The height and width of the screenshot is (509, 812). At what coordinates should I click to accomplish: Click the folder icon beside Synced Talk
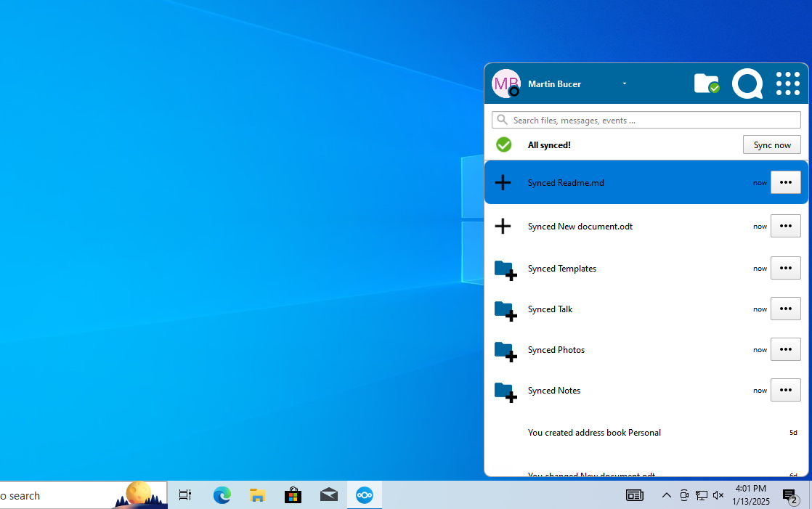pos(506,311)
